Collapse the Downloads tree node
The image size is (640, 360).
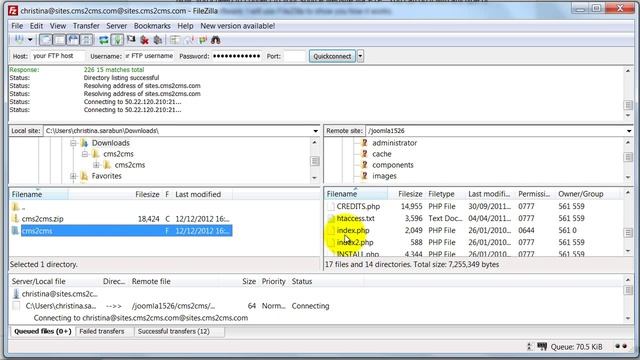[73, 143]
